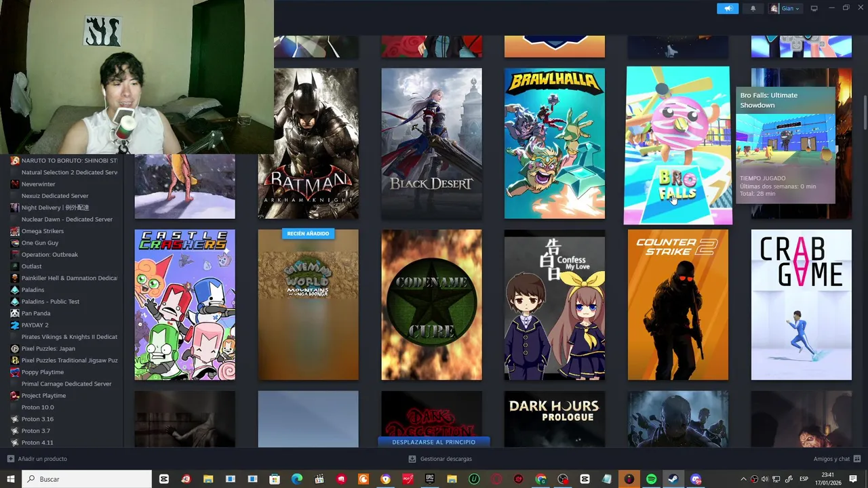The height and width of the screenshot is (488, 868).
Task: Click the Pixel Puzzles: Japan icon
Action: (15, 348)
